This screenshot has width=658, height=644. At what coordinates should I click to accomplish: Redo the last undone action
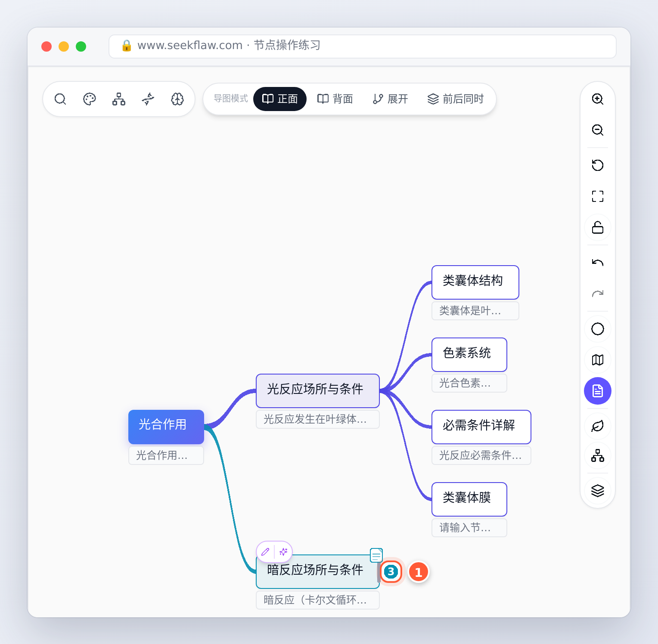coord(598,294)
